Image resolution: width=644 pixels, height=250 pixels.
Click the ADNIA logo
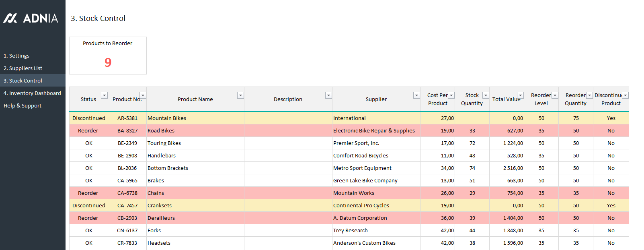[31, 18]
